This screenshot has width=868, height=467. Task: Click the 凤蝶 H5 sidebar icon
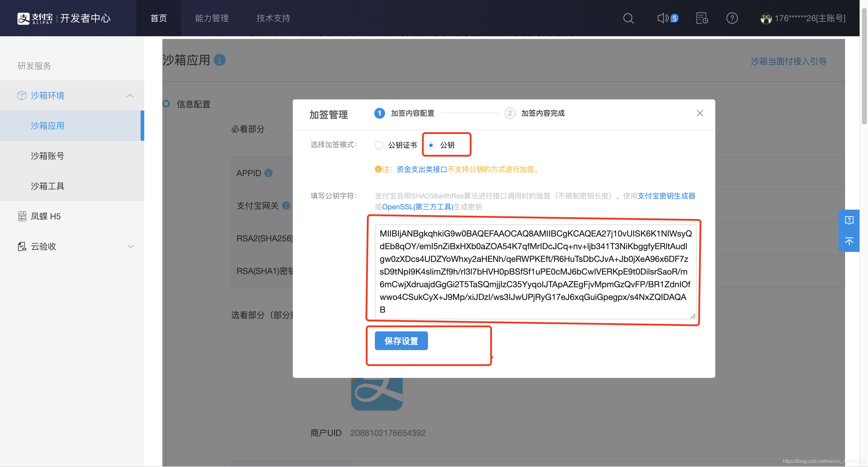(x=22, y=217)
